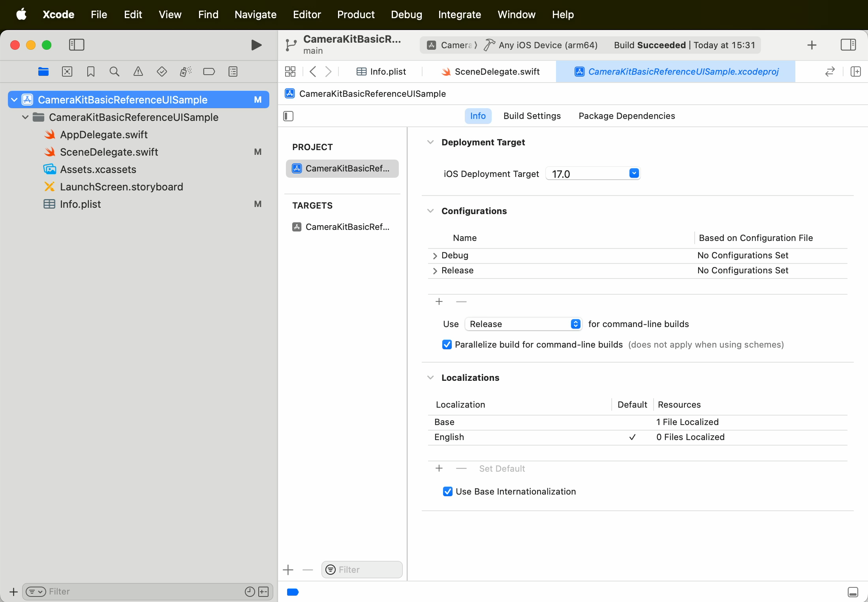Uncheck Parallelize build for command-line builds
The width and height of the screenshot is (868, 602).
447,344
